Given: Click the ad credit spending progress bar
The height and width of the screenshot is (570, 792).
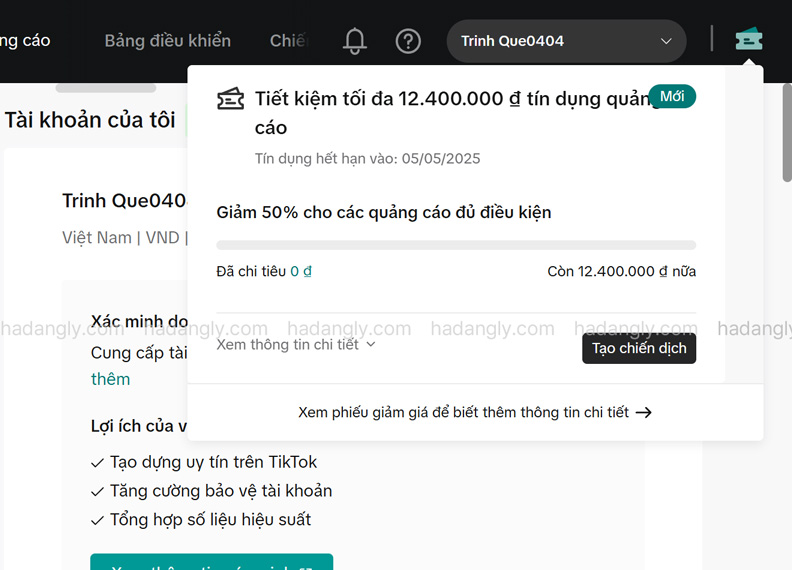Looking at the screenshot, I should (x=456, y=245).
